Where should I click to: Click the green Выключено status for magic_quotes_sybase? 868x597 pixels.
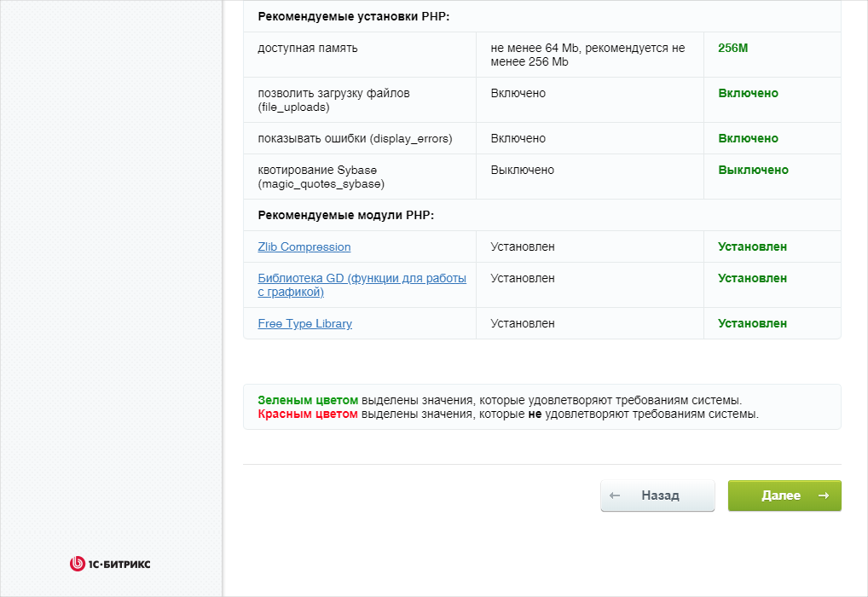(x=753, y=170)
